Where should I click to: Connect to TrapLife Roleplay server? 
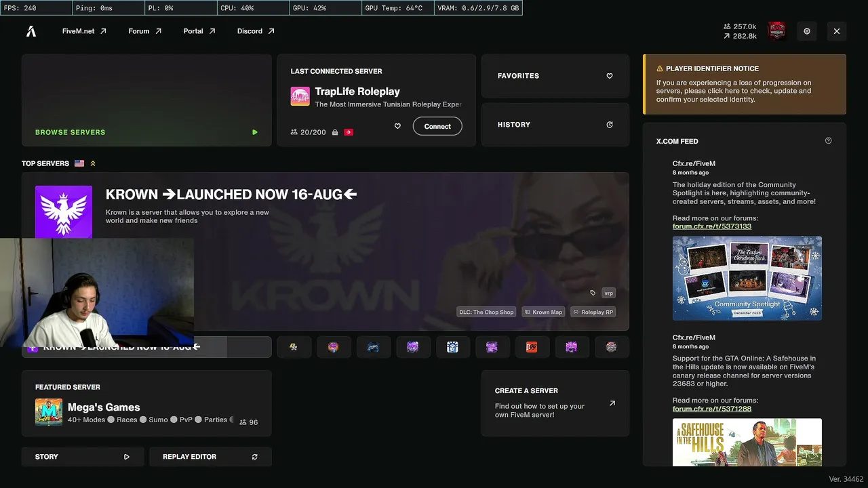(x=437, y=126)
